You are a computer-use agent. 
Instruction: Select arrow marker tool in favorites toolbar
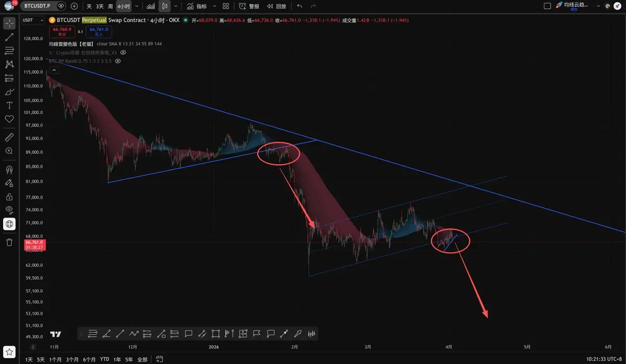[x=298, y=334]
